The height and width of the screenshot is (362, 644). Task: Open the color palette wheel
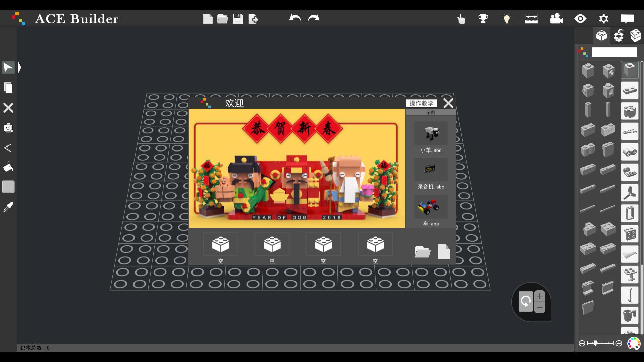point(634,343)
